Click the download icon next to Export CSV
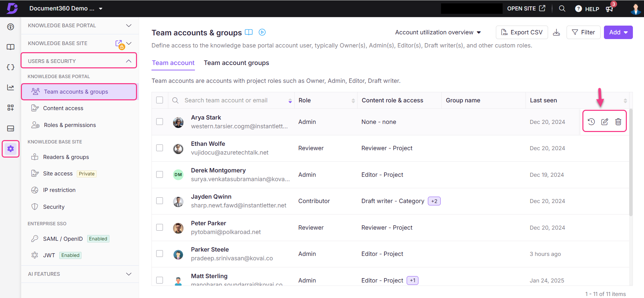The image size is (644, 298). coord(556,32)
